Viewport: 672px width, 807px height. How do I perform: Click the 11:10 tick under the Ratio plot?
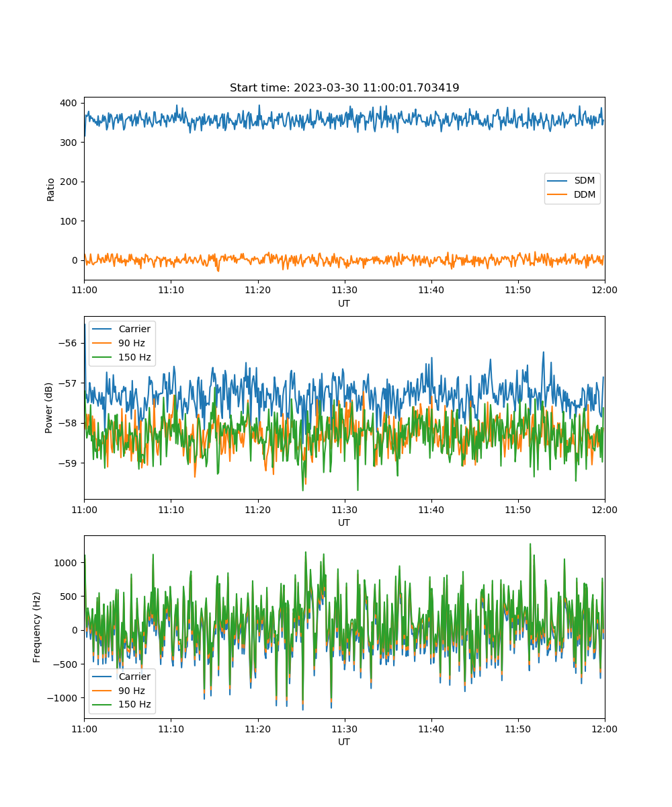[x=171, y=290]
